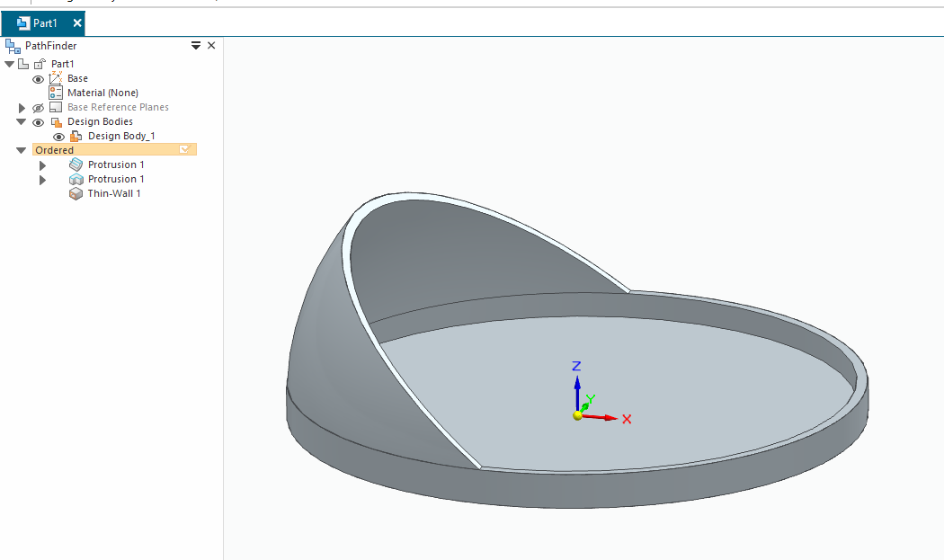
Task: Hide the Base coordinate system
Action: pyautogui.click(x=38, y=79)
